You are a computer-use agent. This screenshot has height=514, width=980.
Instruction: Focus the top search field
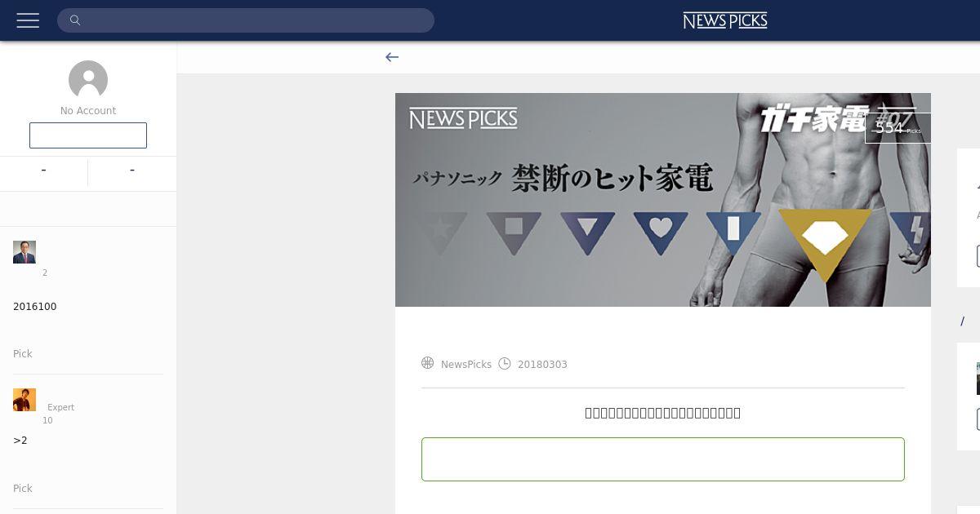[x=245, y=20]
